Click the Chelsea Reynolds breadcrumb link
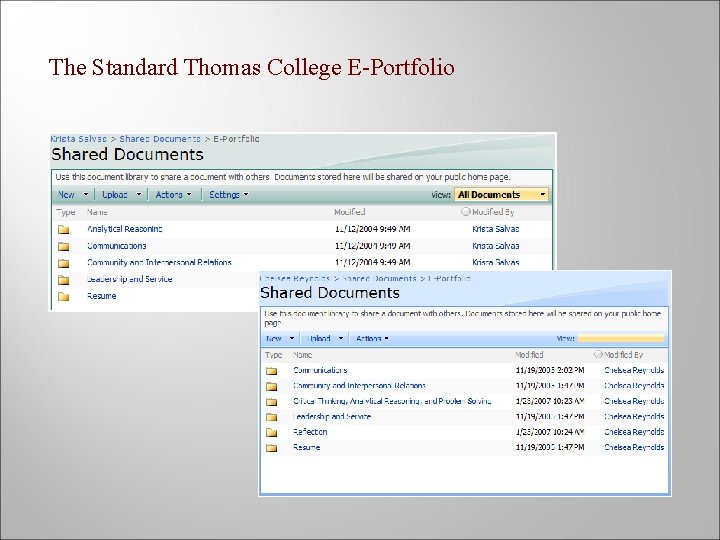Screen dimensions: 720x540 coord(295,278)
